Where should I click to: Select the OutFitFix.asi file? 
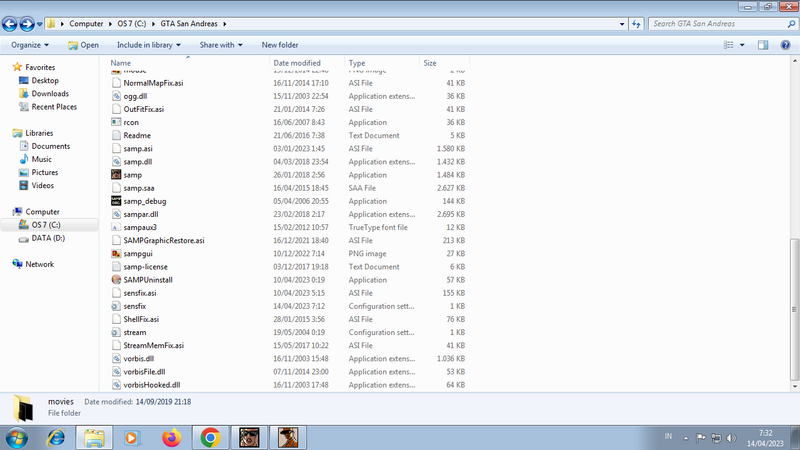143,109
